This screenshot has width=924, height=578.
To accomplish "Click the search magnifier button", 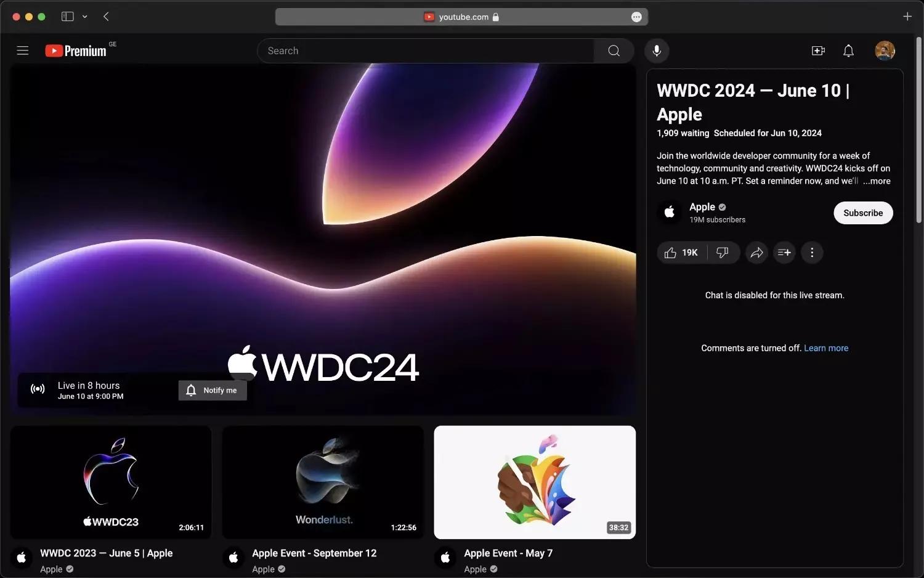I will coord(614,51).
